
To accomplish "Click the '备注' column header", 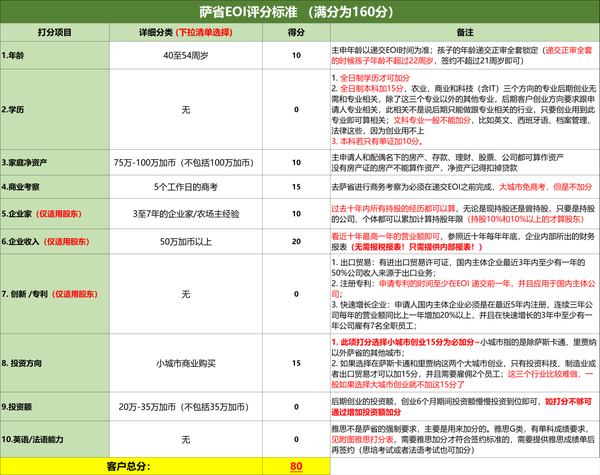I will tap(465, 33).
